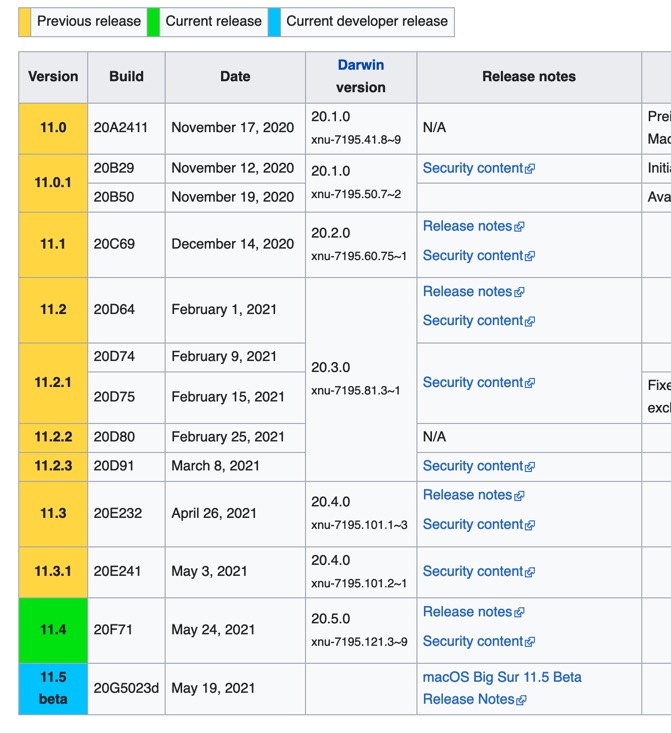The height and width of the screenshot is (733, 671).
Task: Click the date November 17, 2020
Action: tap(232, 128)
